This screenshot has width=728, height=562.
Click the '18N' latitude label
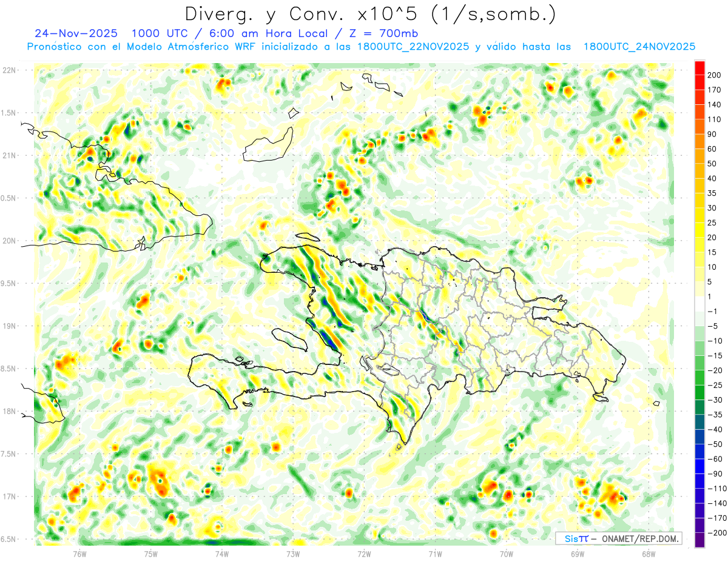(9, 412)
